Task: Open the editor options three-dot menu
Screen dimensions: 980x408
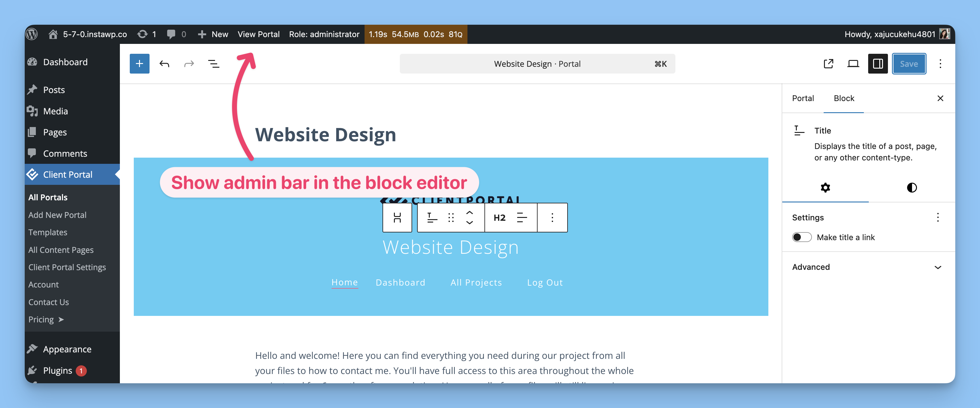Action: click(x=940, y=64)
